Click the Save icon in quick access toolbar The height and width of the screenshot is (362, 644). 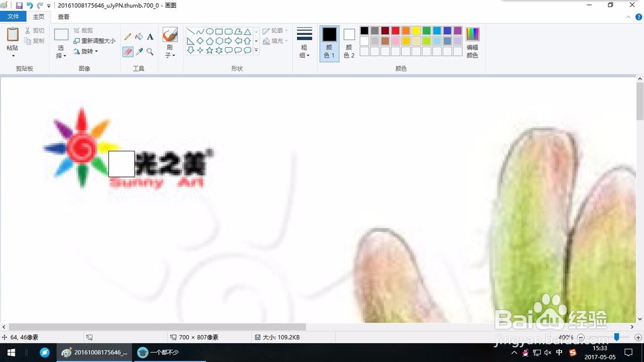pyautogui.click(x=19, y=5)
